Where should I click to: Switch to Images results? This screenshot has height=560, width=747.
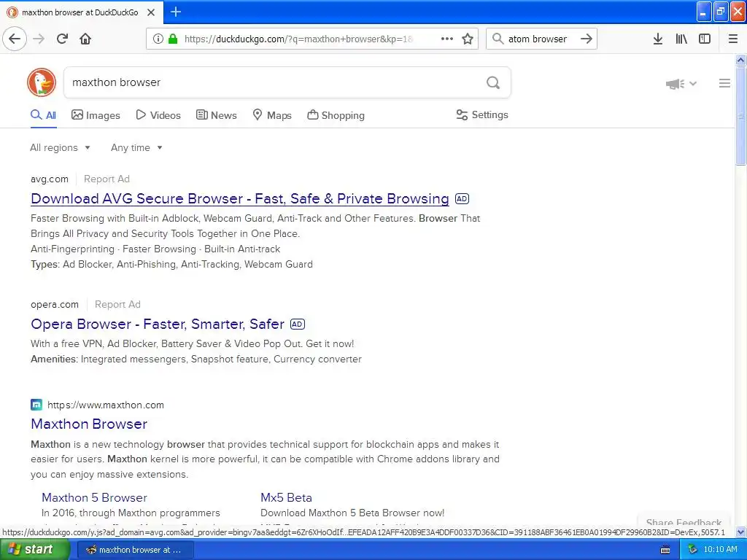(96, 115)
